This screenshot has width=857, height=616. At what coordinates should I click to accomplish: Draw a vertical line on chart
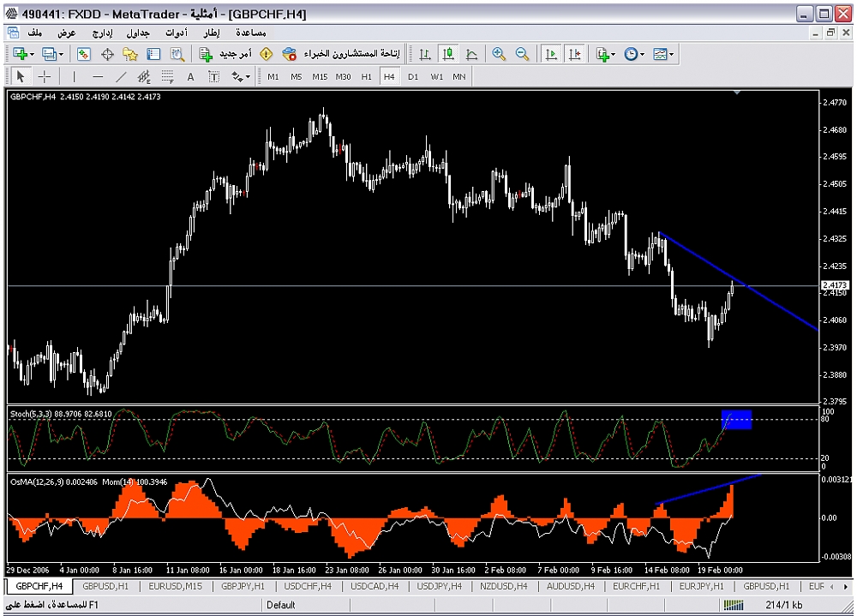click(x=75, y=77)
